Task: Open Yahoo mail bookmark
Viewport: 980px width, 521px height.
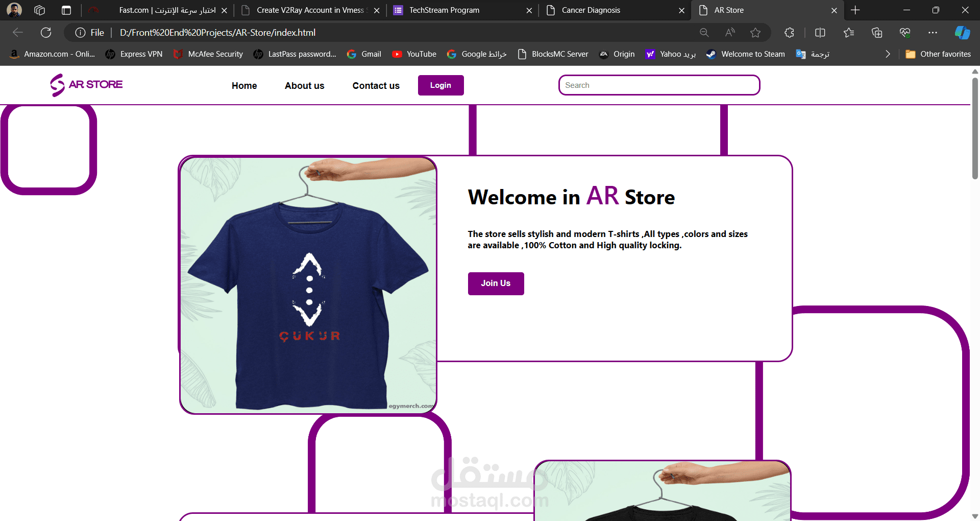Action: (671, 54)
